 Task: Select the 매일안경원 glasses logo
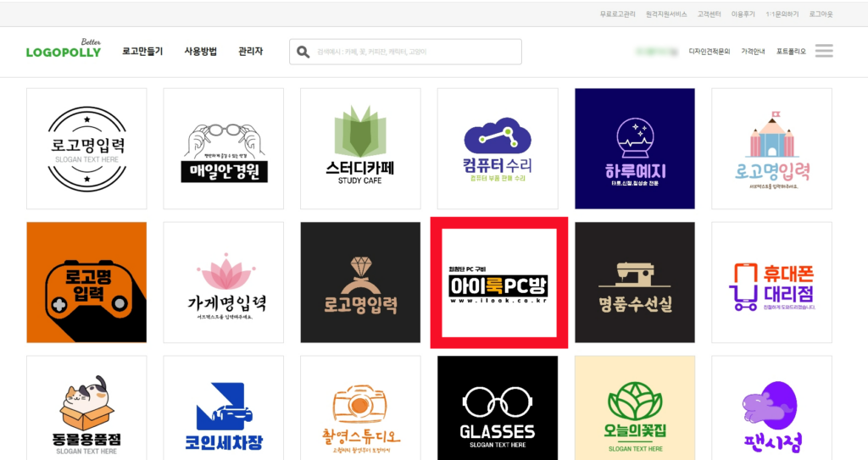[x=224, y=148]
